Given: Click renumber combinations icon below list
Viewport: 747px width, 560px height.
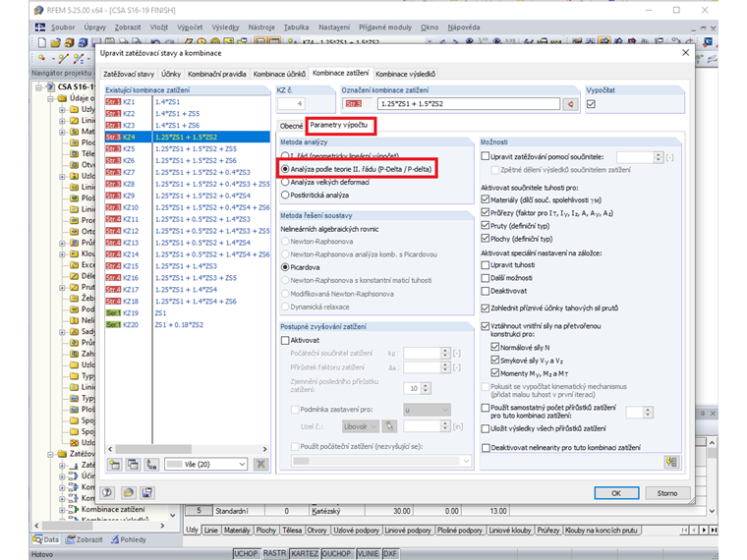Looking at the screenshot, I should (x=151, y=465).
